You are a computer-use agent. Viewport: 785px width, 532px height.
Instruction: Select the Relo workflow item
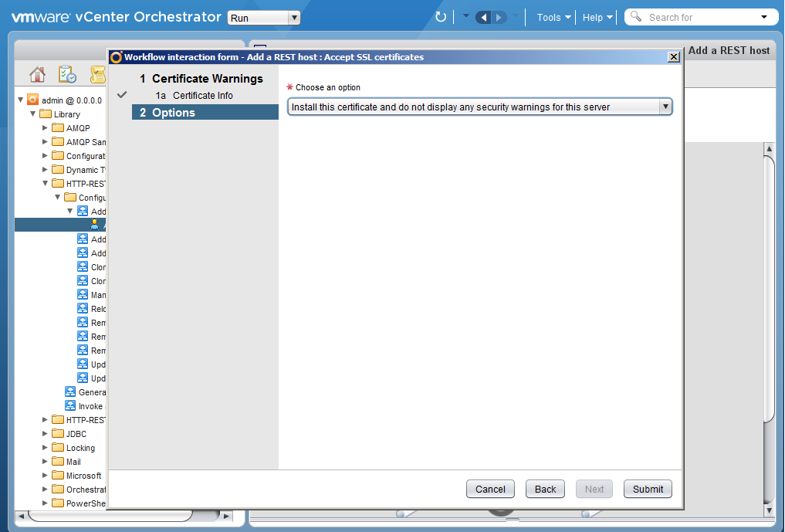(x=92, y=309)
